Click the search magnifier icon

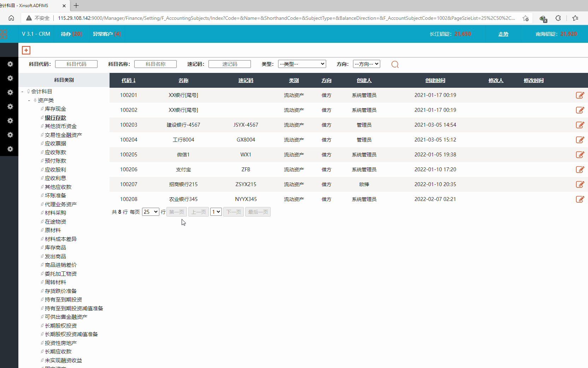tap(395, 64)
